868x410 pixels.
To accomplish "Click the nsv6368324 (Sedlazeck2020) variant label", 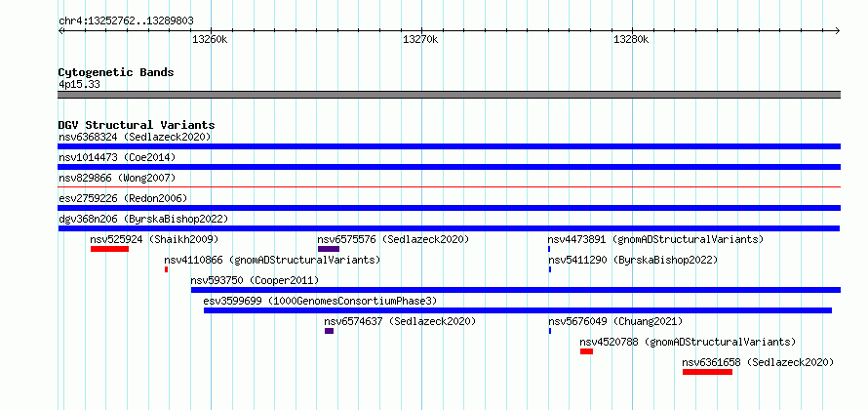I will (135, 137).
